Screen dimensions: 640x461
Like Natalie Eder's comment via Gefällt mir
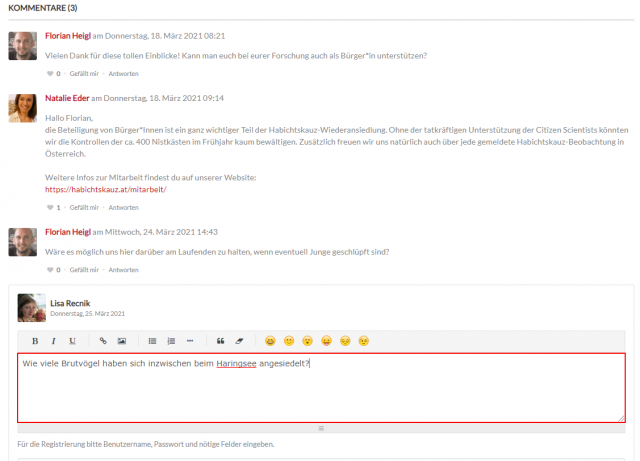pos(84,207)
